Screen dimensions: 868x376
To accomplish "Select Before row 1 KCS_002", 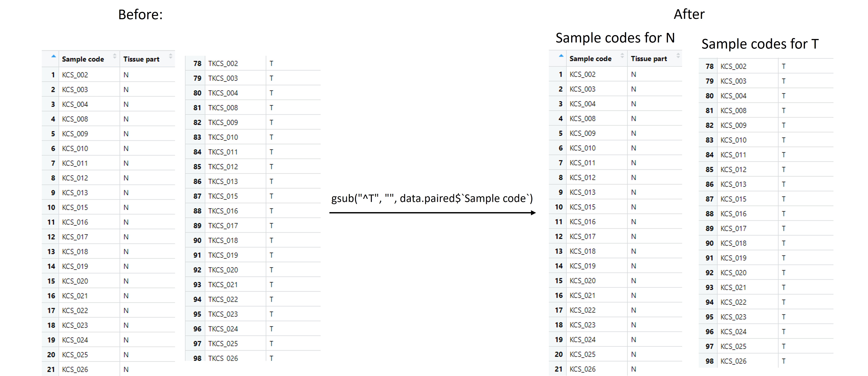I will coord(75,75).
